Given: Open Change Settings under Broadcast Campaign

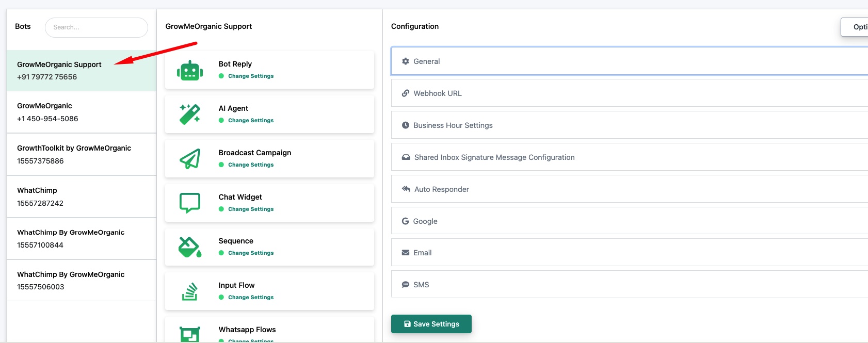Looking at the screenshot, I should pyautogui.click(x=251, y=165).
